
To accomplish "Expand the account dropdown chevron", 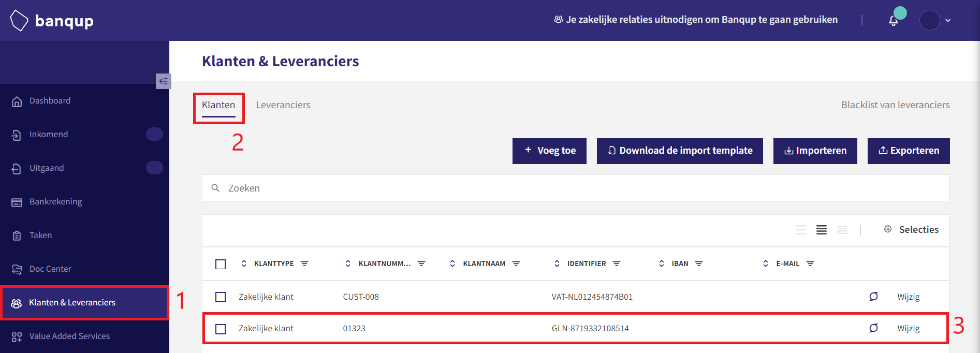I will 948,21.
